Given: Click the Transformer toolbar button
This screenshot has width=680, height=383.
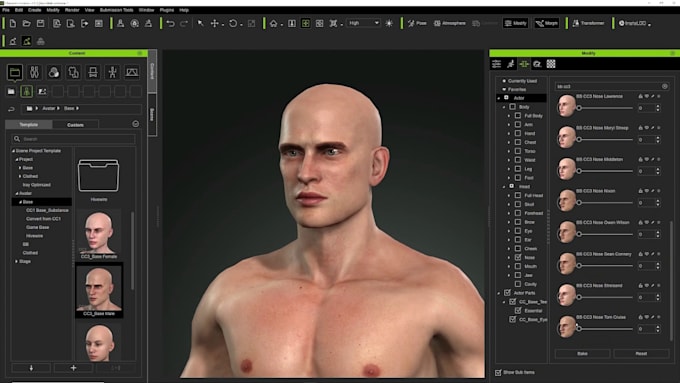Looking at the screenshot, I should click(x=588, y=23).
